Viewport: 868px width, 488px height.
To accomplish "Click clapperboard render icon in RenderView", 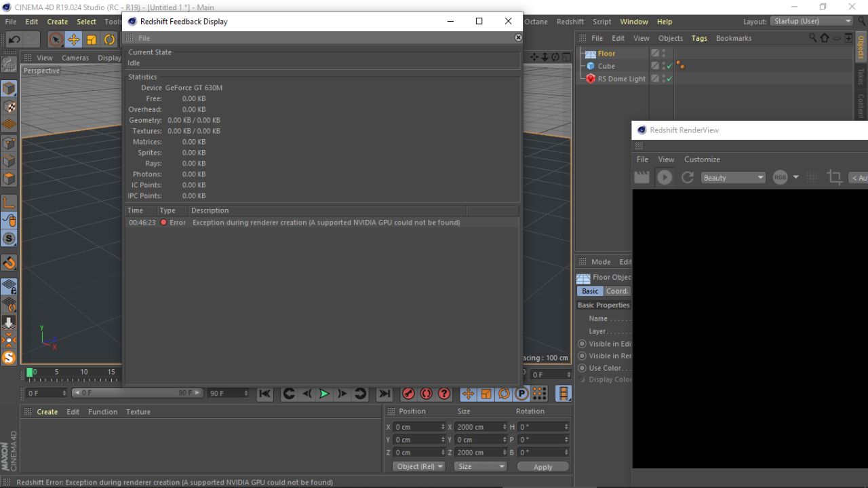I will 642,177.
